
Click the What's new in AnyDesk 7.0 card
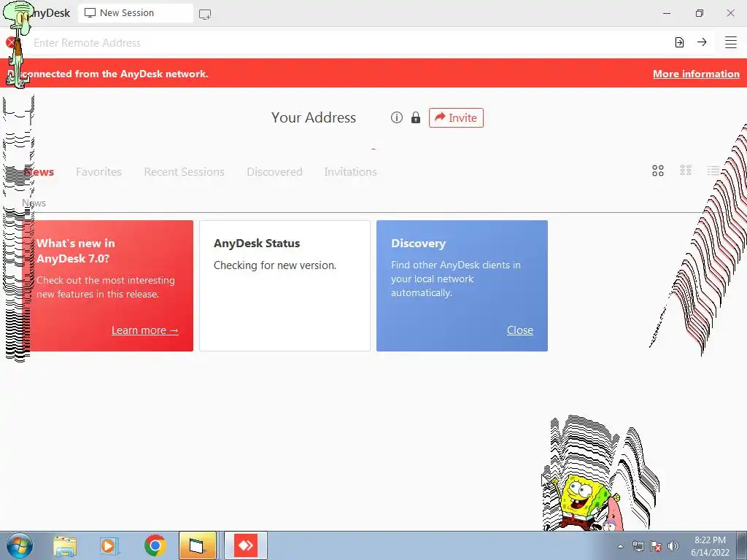[x=108, y=286]
